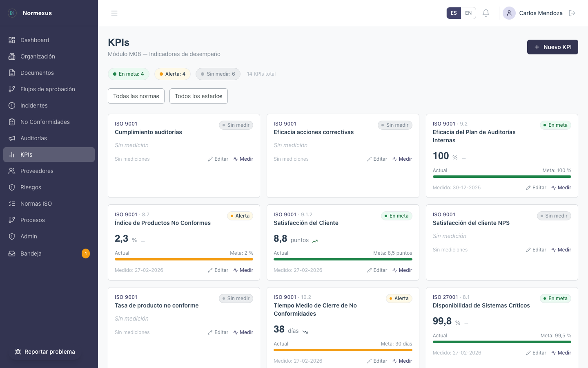Click the 'Nuevo KPI' button
Viewport: 588px width, 368px height.
(x=552, y=47)
